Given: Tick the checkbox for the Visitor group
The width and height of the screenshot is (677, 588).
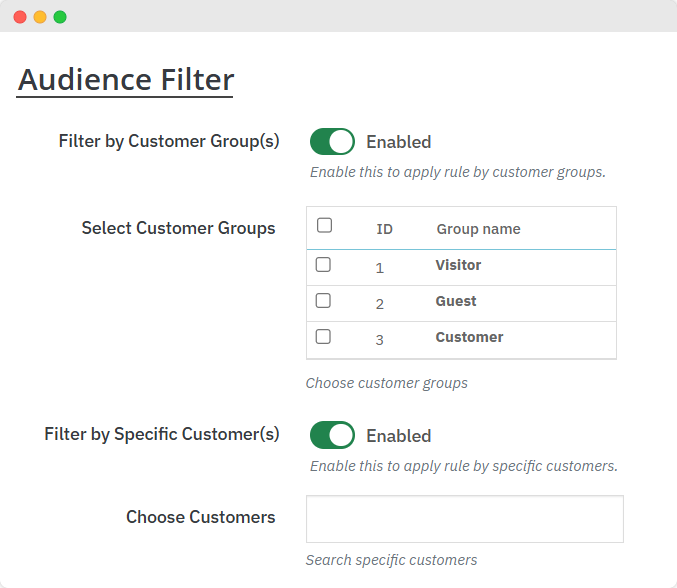Looking at the screenshot, I should (323, 265).
